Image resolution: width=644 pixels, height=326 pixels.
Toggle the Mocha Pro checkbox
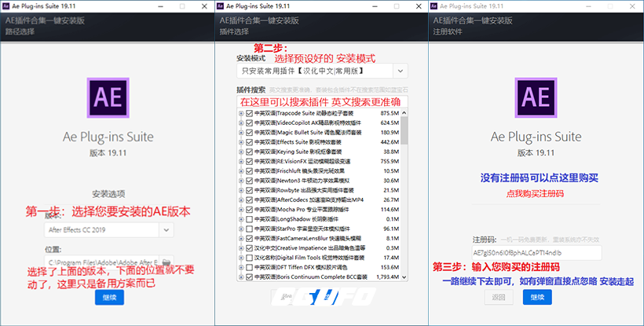[x=249, y=210]
